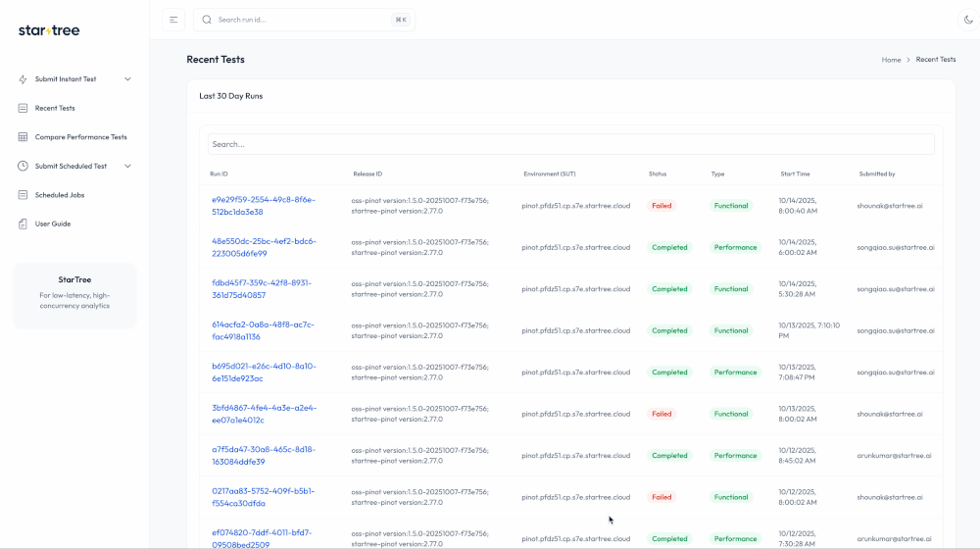The image size is (980, 549).
Task: Open run e9e29f59-2554-49c8-8f6e-512bc1da3e38
Action: pyautogui.click(x=263, y=206)
